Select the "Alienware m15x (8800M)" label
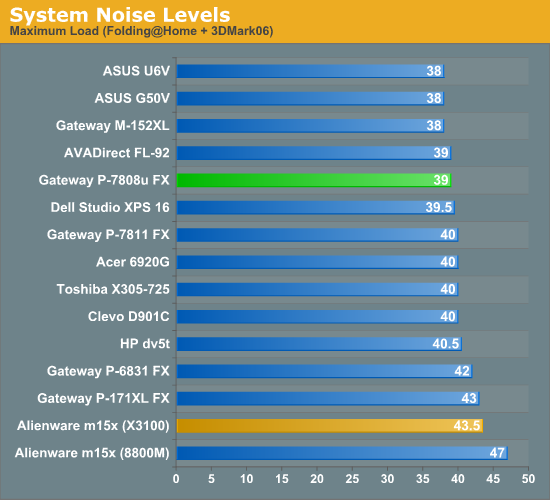Screen dimensions: 550x500 (x=92, y=453)
